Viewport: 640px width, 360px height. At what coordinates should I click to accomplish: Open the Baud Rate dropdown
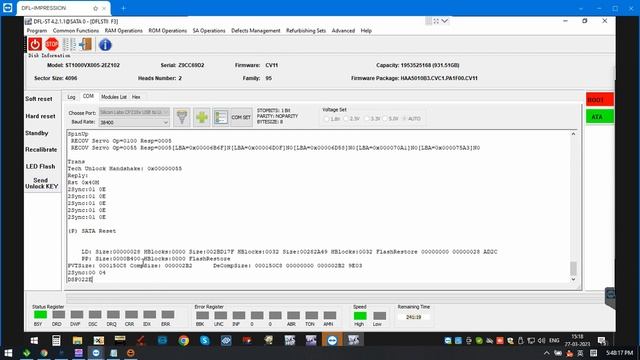click(134, 122)
